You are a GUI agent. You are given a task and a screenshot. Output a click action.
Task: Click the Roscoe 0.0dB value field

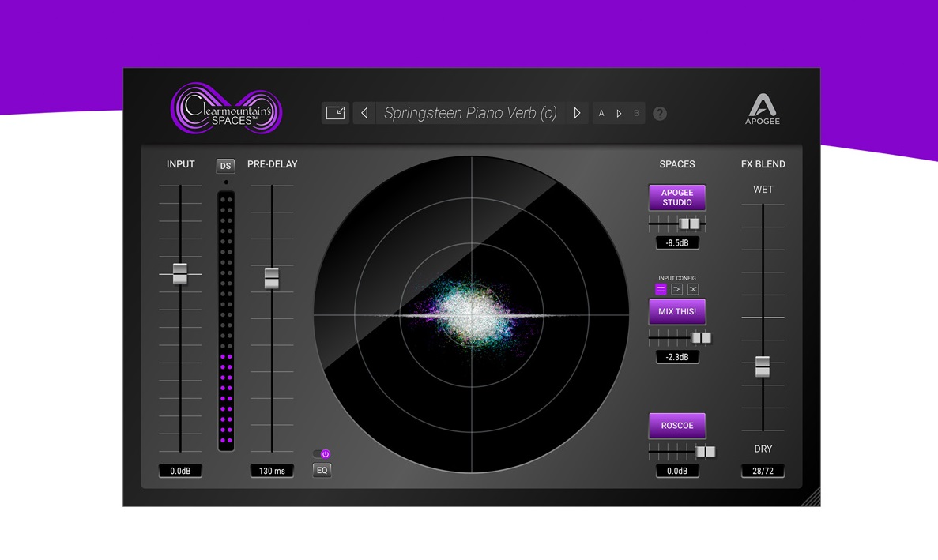677,471
